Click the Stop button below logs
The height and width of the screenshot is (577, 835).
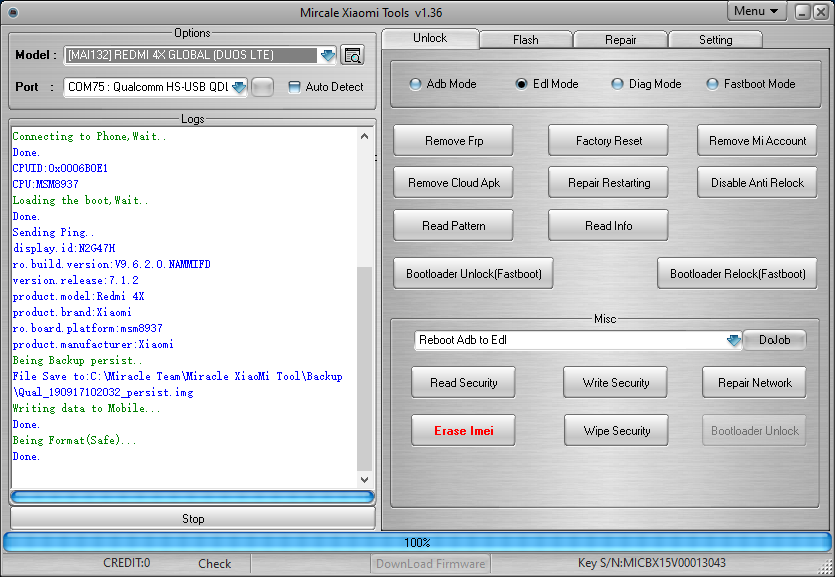(x=193, y=518)
